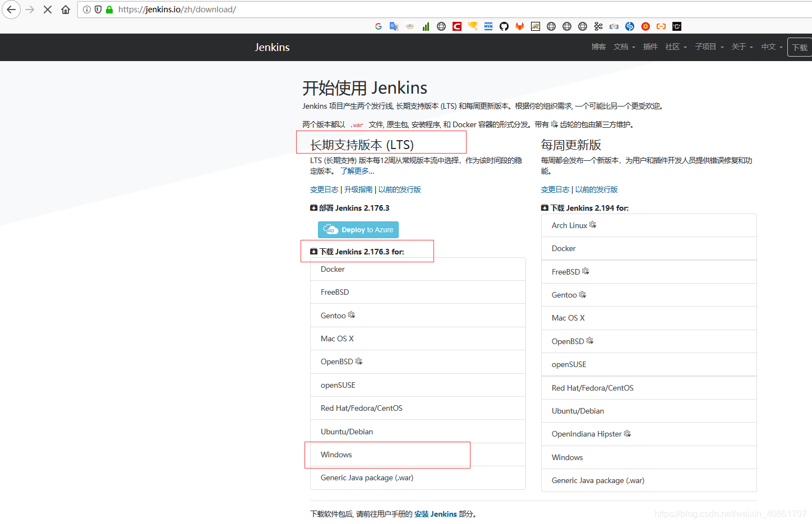The height and width of the screenshot is (524, 812).
Task: Open the red C bookmark icon
Action: [x=457, y=26]
